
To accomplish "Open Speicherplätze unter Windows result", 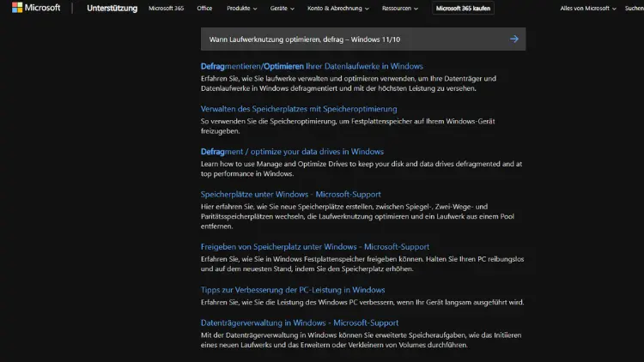I will [x=291, y=194].
